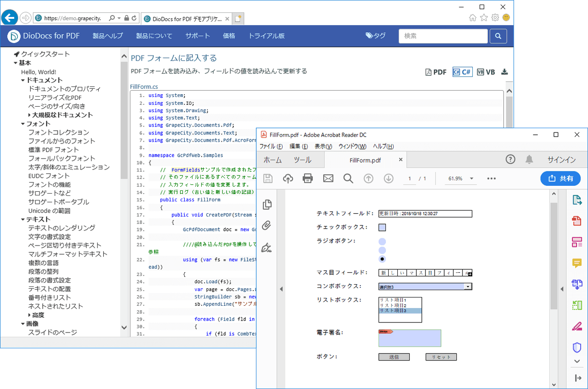
Task: Open the combo box dropdown arrow in form
Action: coord(468,286)
